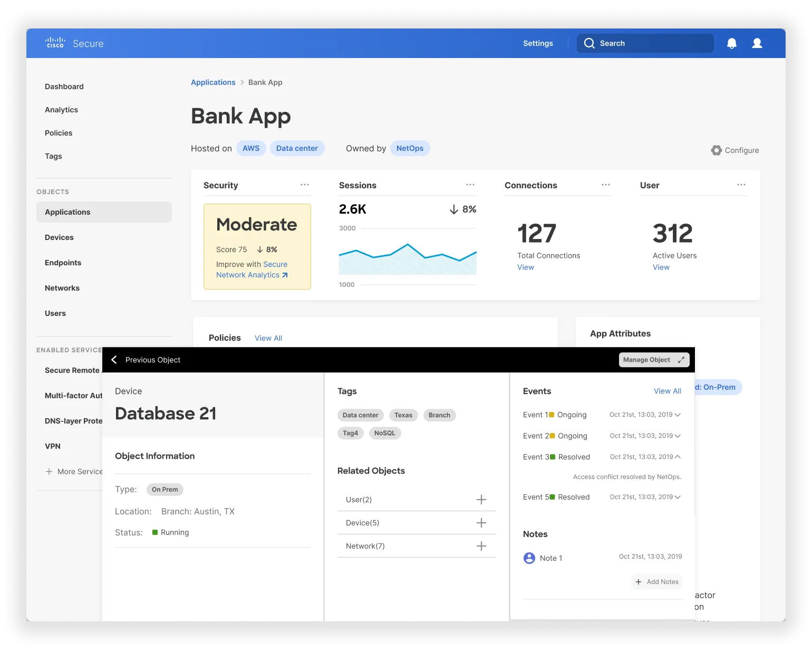
Task: Go back with Previous Object arrow
Action: (x=114, y=360)
